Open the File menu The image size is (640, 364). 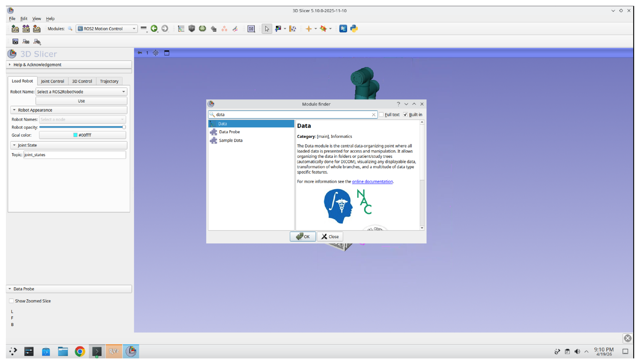click(12, 19)
